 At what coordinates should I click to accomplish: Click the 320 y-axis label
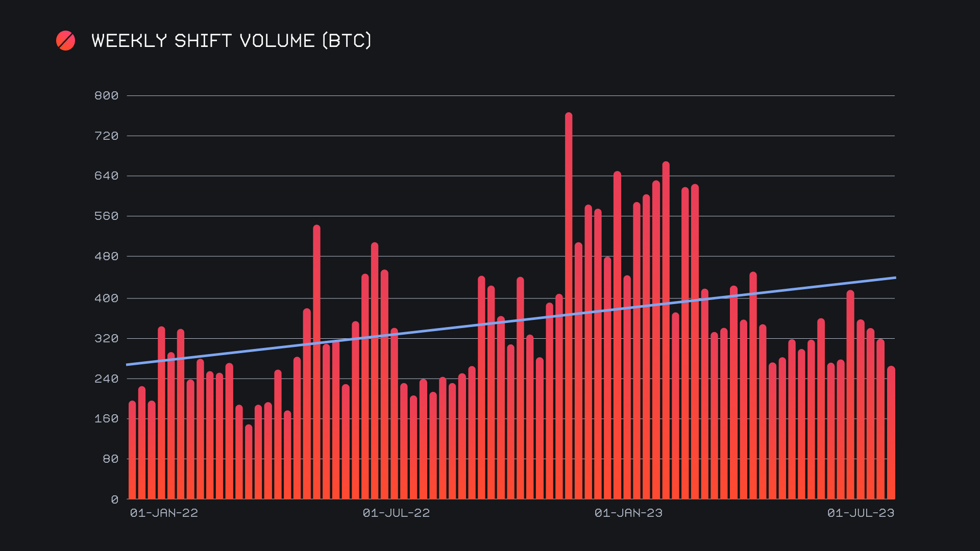pyautogui.click(x=106, y=339)
